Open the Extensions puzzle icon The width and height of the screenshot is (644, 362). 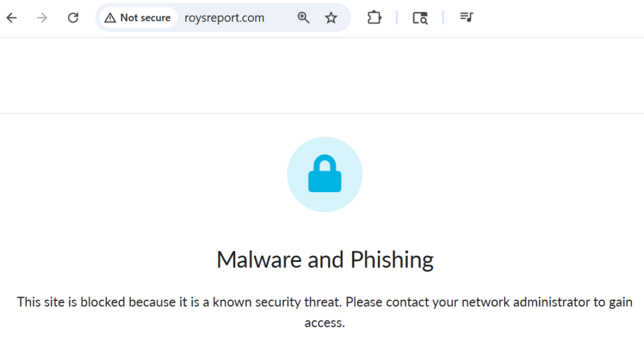pos(374,18)
